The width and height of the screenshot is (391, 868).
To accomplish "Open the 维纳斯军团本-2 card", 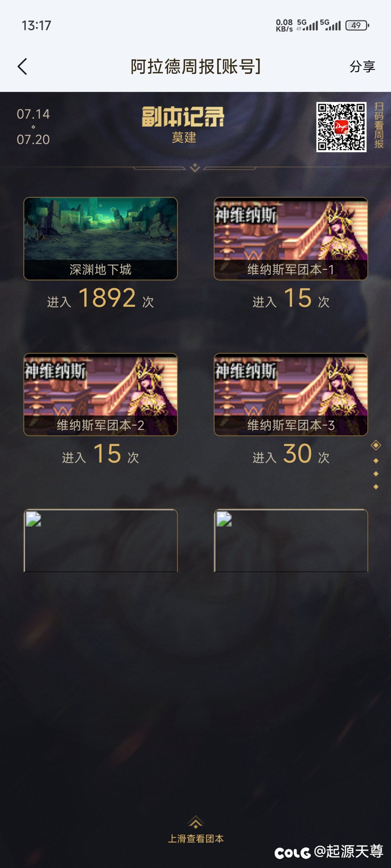I will click(x=101, y=395).
